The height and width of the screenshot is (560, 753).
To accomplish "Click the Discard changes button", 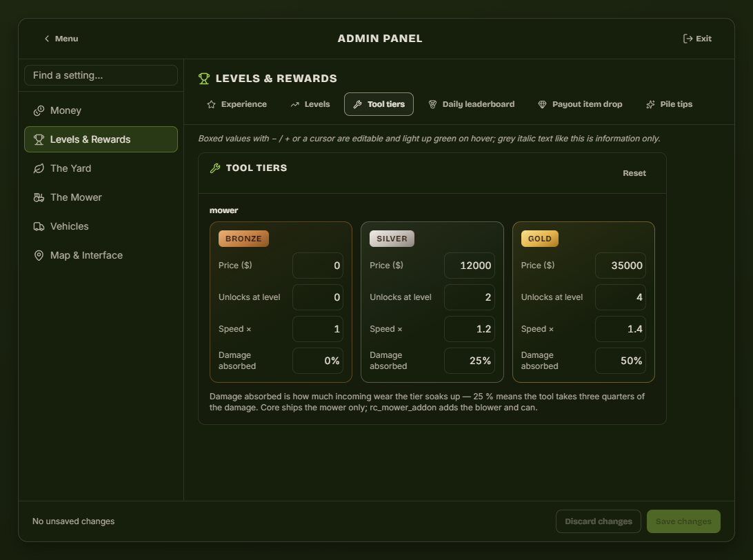I will tap(599, 521).
